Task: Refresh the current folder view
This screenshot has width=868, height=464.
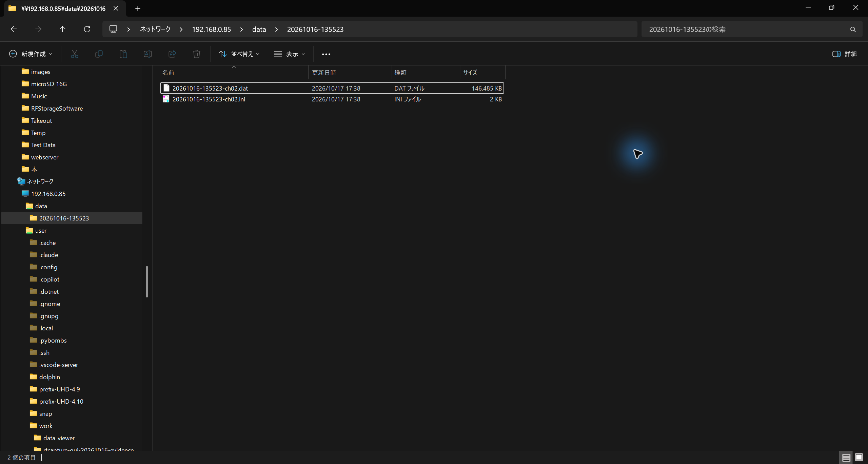Action: 87,29
